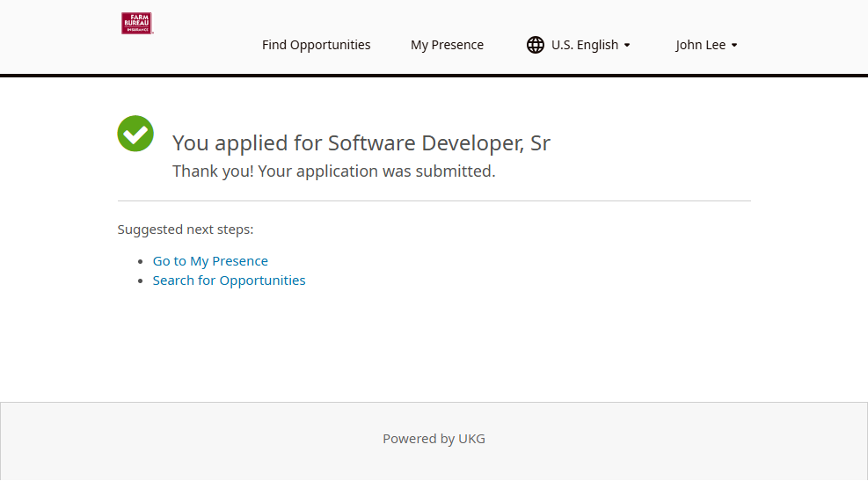The height and width of the screenshot is (481, 868).
Task: Click the bullet before Search for Opportunities
Action: tap(141, 281)
